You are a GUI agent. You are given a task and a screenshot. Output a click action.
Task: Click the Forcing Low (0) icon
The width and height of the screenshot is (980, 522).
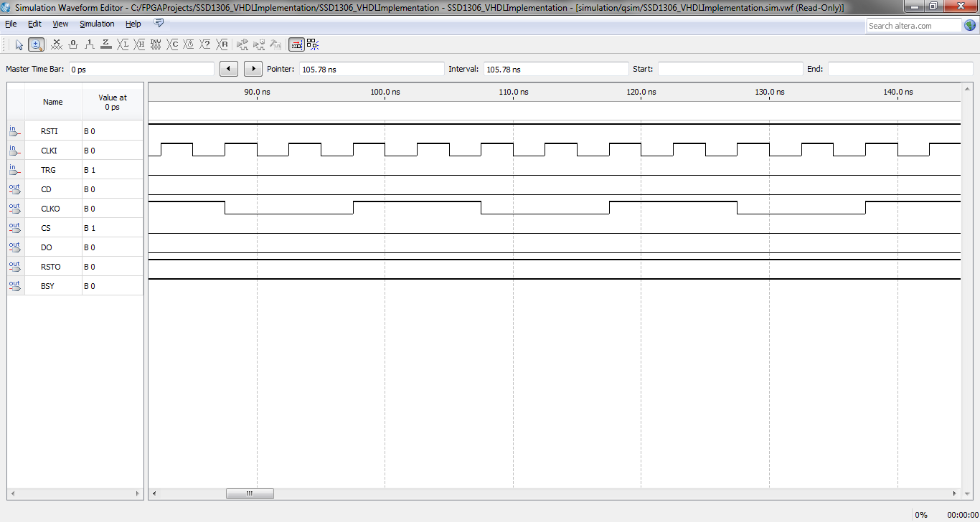[73, 44]
